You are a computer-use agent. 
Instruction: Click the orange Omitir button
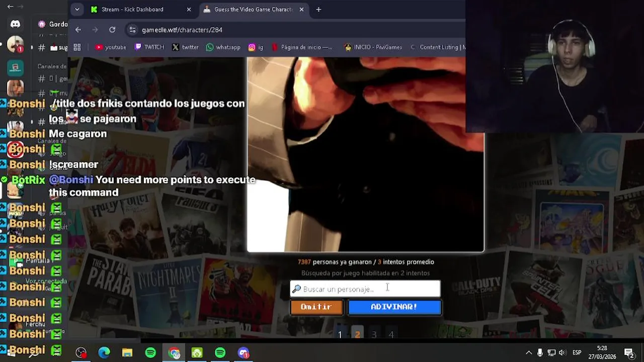[316, 307]
